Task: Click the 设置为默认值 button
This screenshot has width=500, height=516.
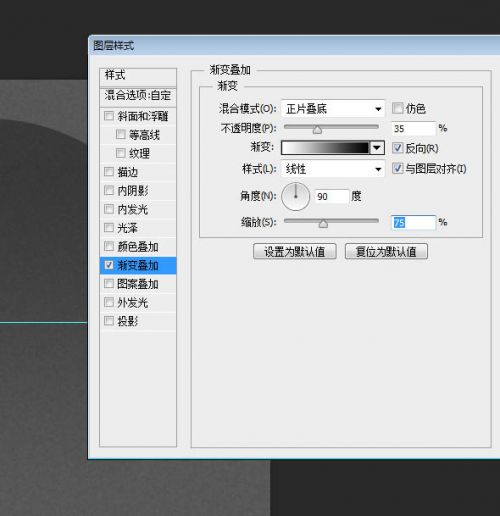Action: coord(295,251)
